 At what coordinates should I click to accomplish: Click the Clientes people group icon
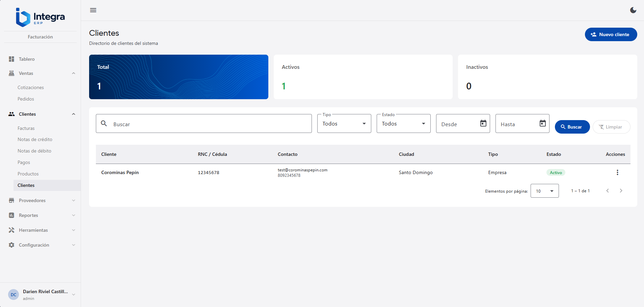click(11, 114)
